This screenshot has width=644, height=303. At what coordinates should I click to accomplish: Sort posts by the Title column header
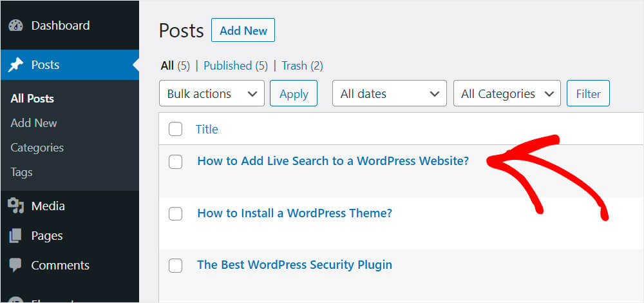(207, 130)
